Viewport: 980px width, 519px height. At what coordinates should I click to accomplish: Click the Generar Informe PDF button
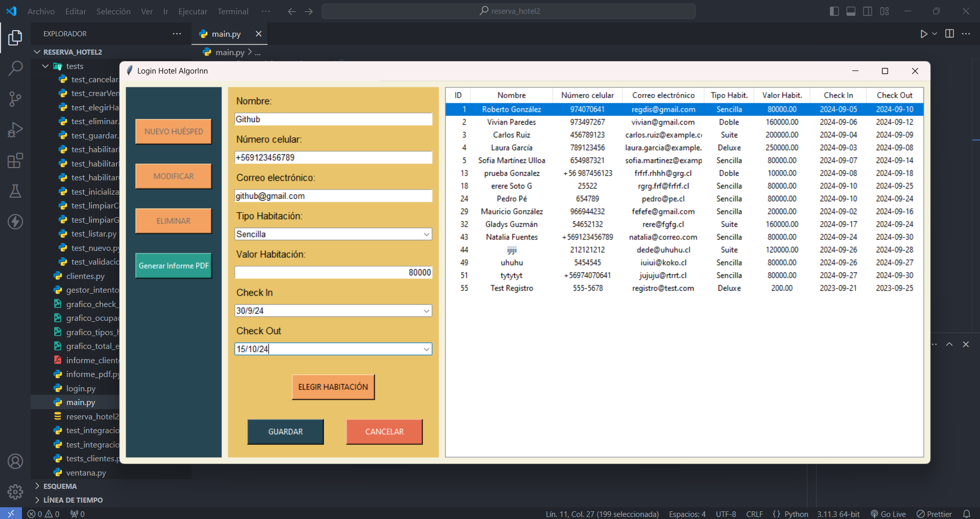click(x=173, y=266)
